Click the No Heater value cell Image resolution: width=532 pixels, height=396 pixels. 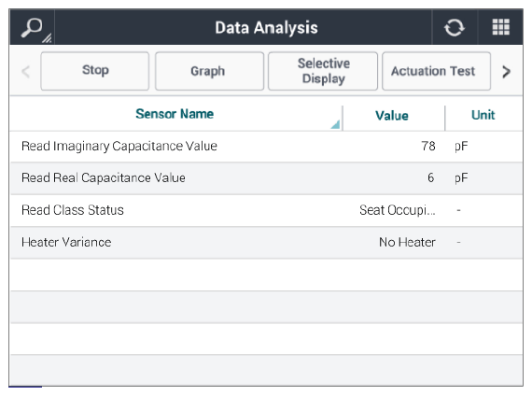coord(407,243)
